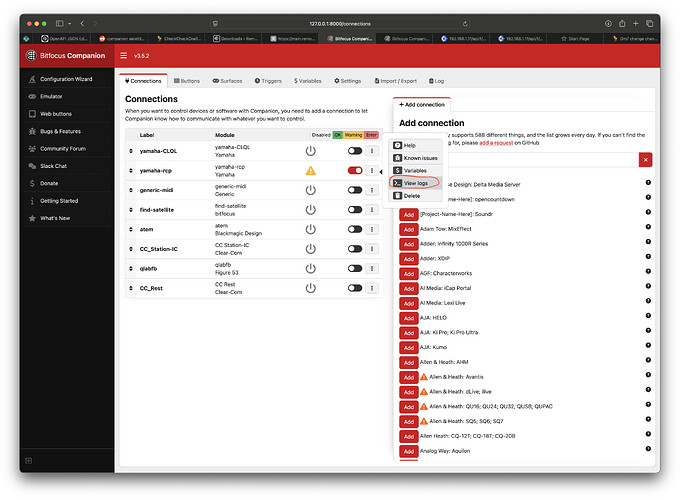Switch to the Log tab

click(436, 81)
